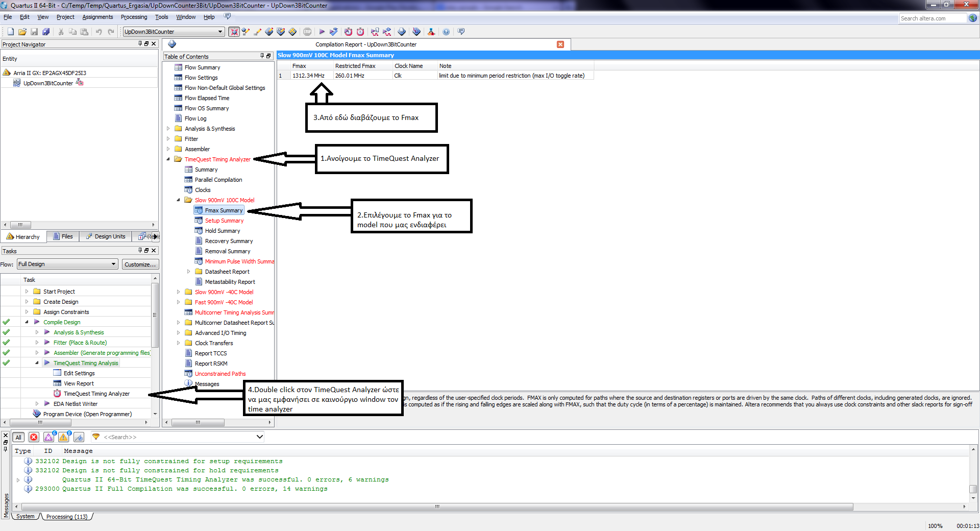Create a new file from toolbar

point(10,32)
